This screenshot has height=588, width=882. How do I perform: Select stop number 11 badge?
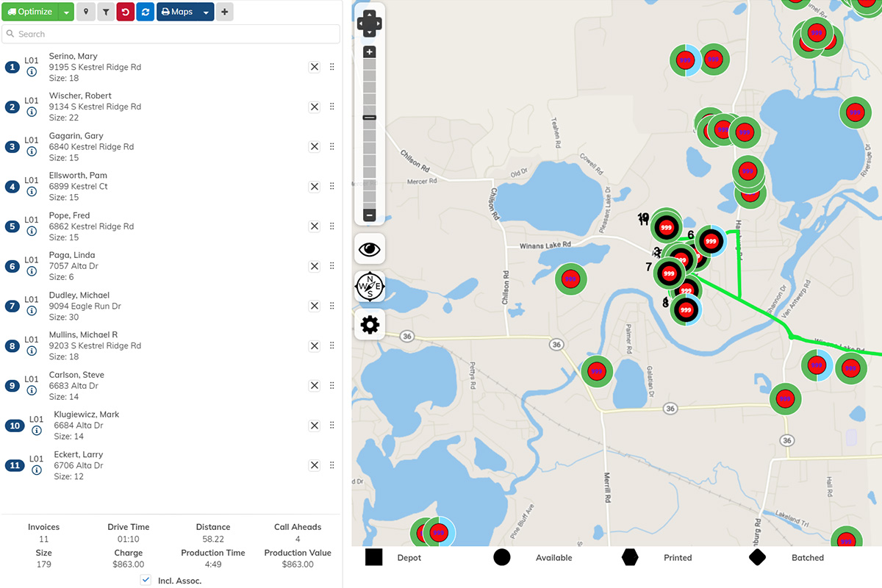(15, 465)
